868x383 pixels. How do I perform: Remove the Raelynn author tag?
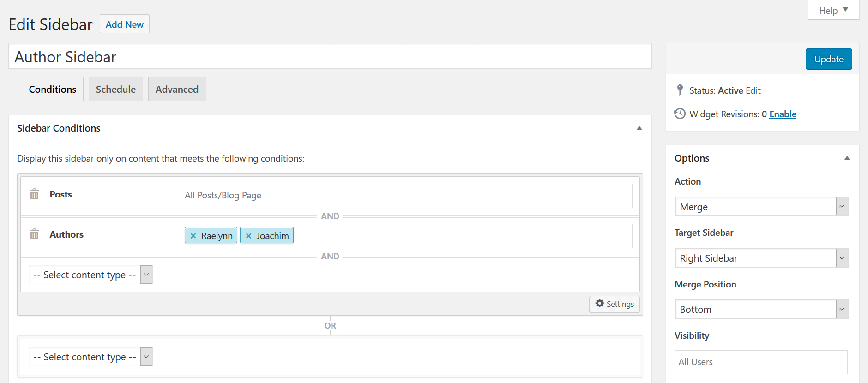pyautogui.click(x=193, y=236)
